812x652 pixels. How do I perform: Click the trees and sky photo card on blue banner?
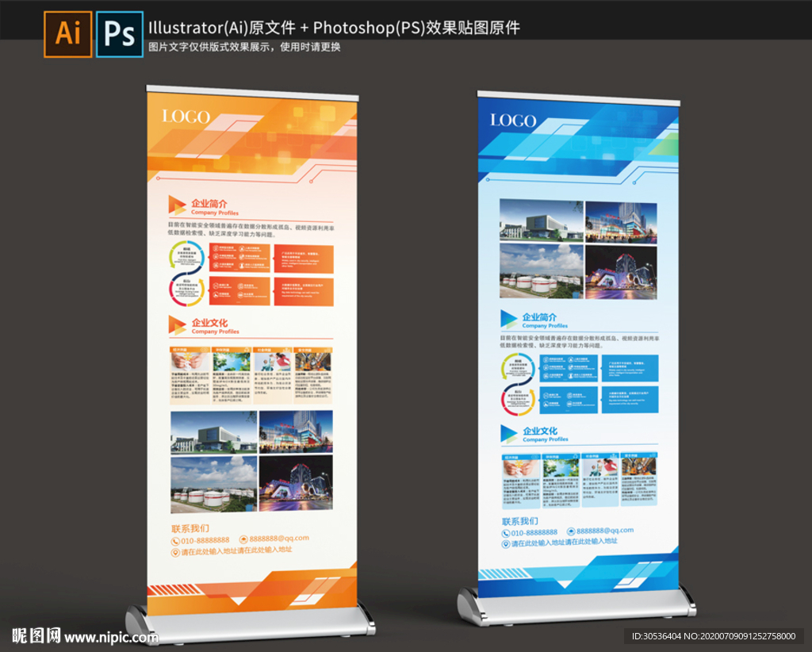[561, 481]
